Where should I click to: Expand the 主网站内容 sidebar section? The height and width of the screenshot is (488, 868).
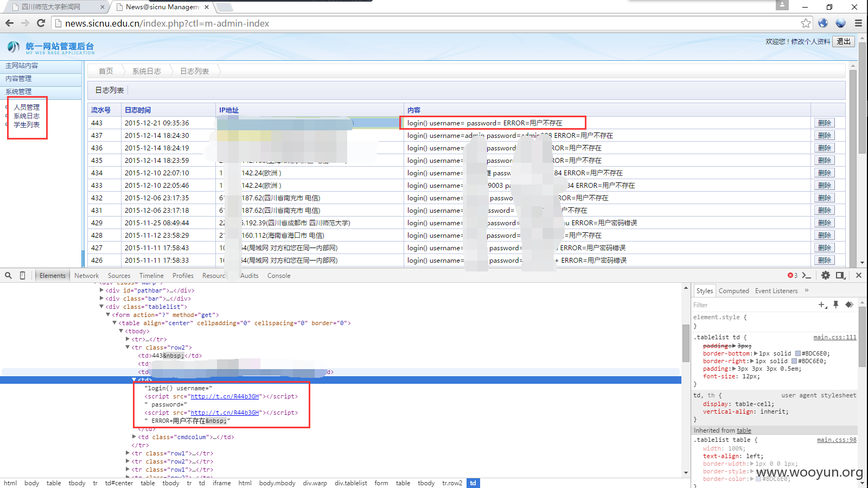(41, 66)
